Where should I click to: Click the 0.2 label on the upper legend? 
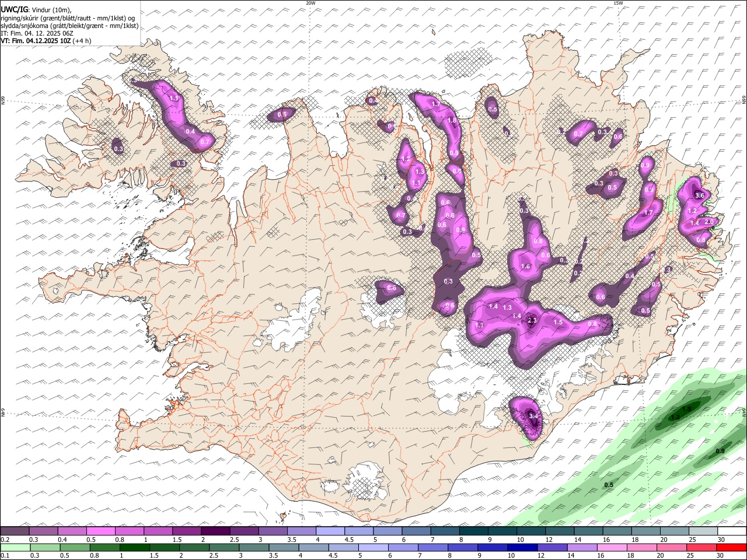(x=4, y=540)
